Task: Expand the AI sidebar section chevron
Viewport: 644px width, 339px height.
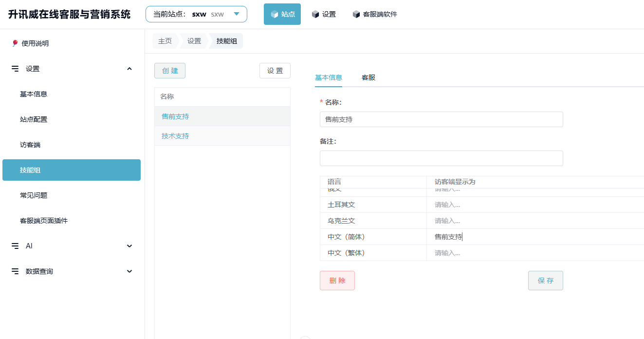Action: tap(129, 246)
